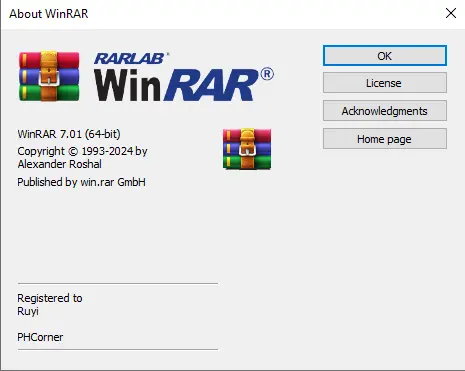The height and width of the screenshot is (371, 465).
Task: Click 'Published by win.rar GmbH' text
Action: [81, 182]
